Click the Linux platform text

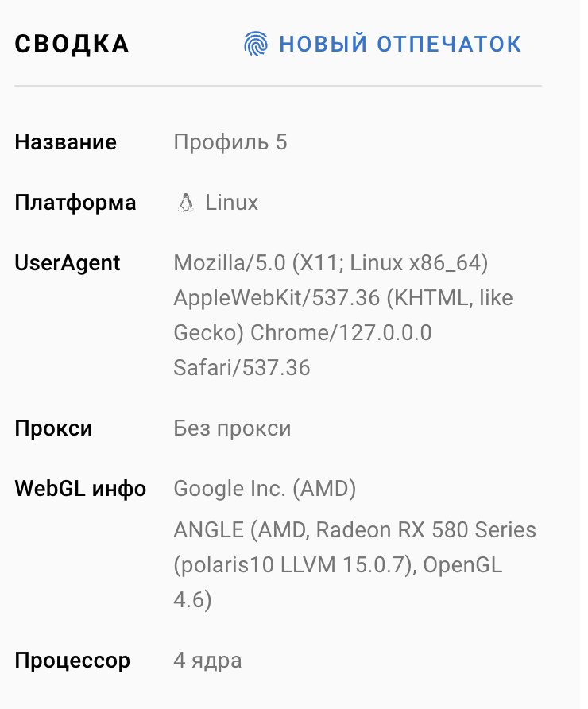tap(232, 203)
